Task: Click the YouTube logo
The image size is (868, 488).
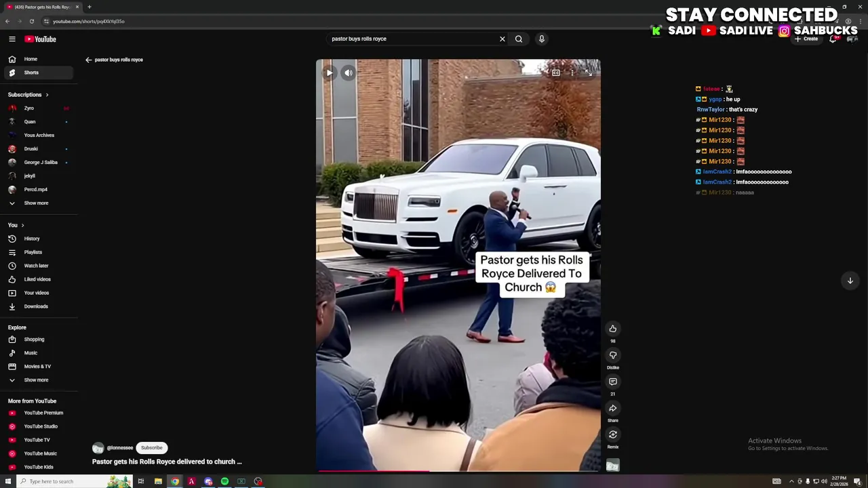Action: [x=41, y=39]
